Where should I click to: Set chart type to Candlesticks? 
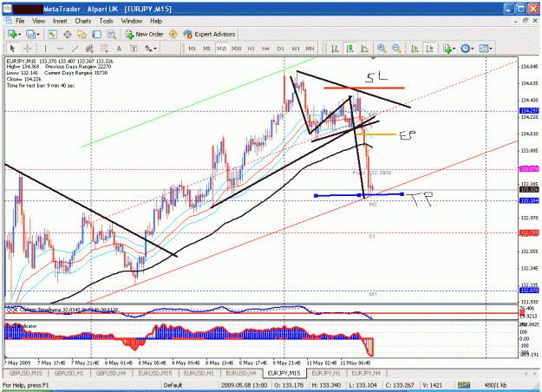click(x=349, y=49)
